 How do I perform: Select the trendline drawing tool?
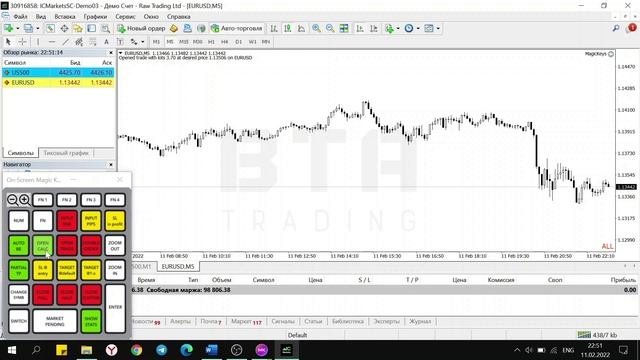[x=65, y=42]
